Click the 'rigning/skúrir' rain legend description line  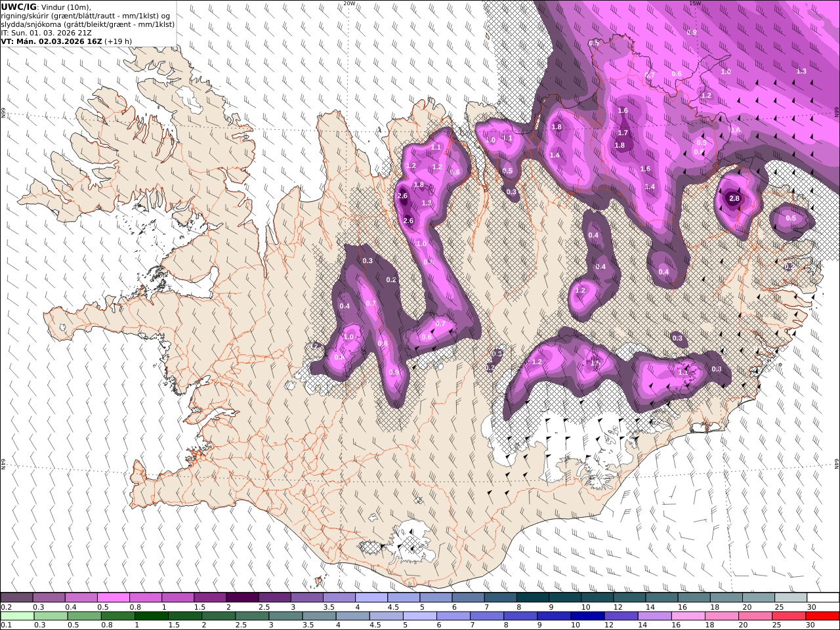click(x=86, y=16)
